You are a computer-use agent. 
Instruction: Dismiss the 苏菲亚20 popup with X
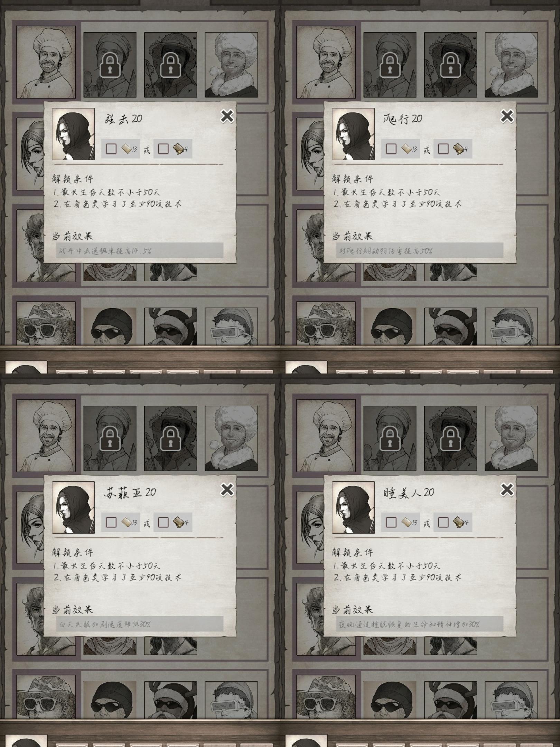pyautogui.click(x=227, y=490)
